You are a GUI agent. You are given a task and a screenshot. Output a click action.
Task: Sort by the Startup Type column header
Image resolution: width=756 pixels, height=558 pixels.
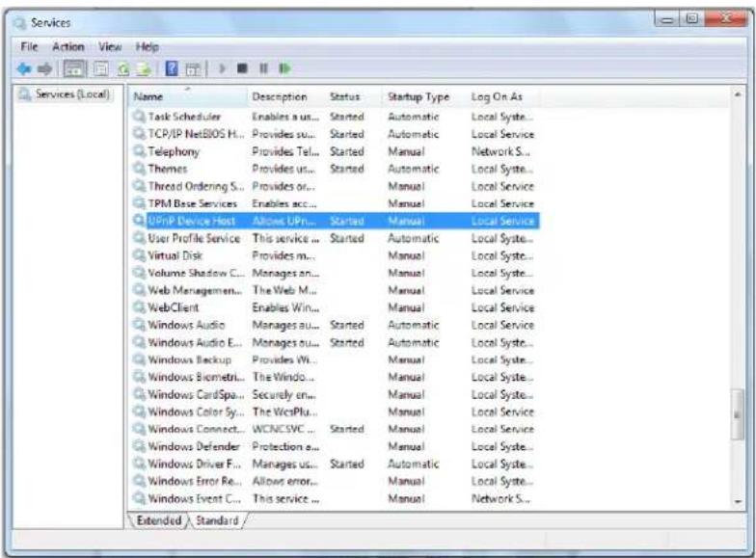(425, 96)
